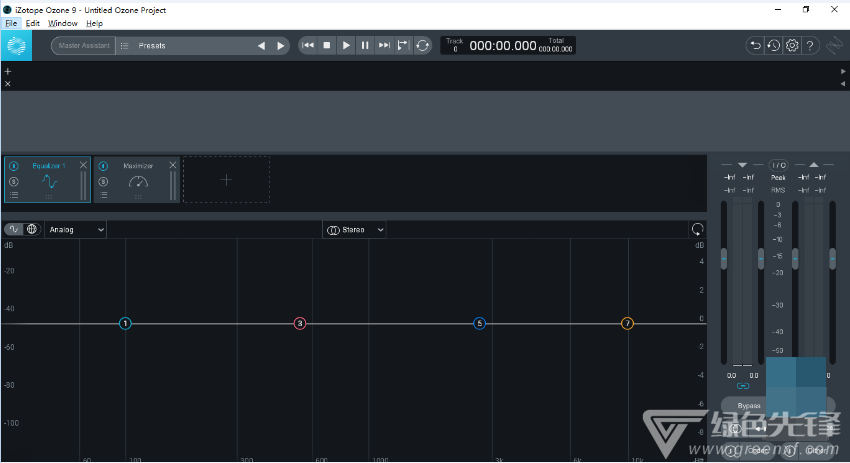Open Equalizer 1 module presets list

click(x=14, y=195)
